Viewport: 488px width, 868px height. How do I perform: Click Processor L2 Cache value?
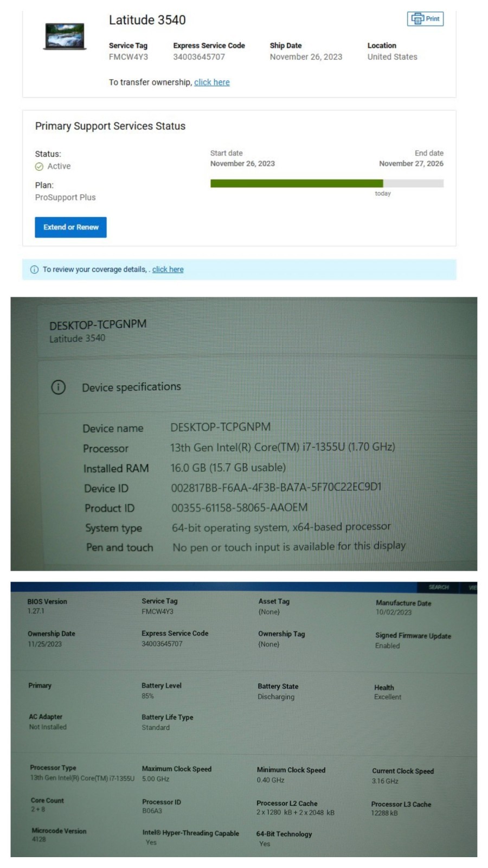click(295, 813)
